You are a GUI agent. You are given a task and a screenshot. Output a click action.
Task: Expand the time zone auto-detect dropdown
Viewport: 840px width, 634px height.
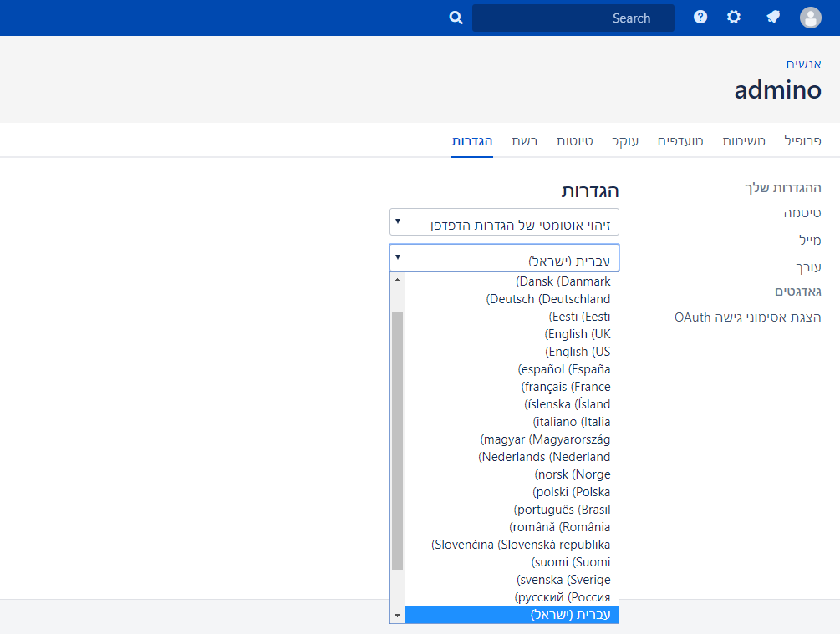pos(504,222)
